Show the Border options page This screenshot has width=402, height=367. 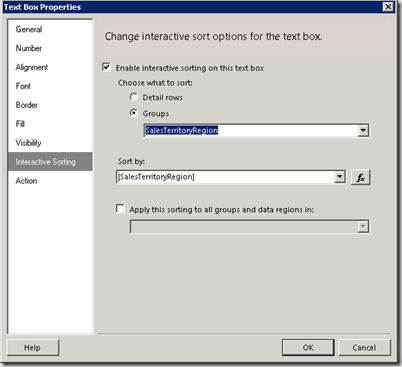(x=27, y=105)
